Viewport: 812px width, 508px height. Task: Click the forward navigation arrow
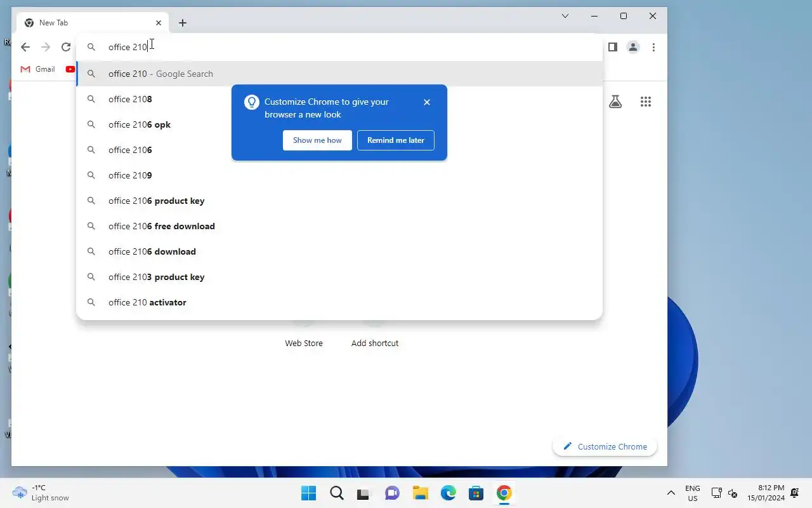pyautogui.click(x=46, y=47)
